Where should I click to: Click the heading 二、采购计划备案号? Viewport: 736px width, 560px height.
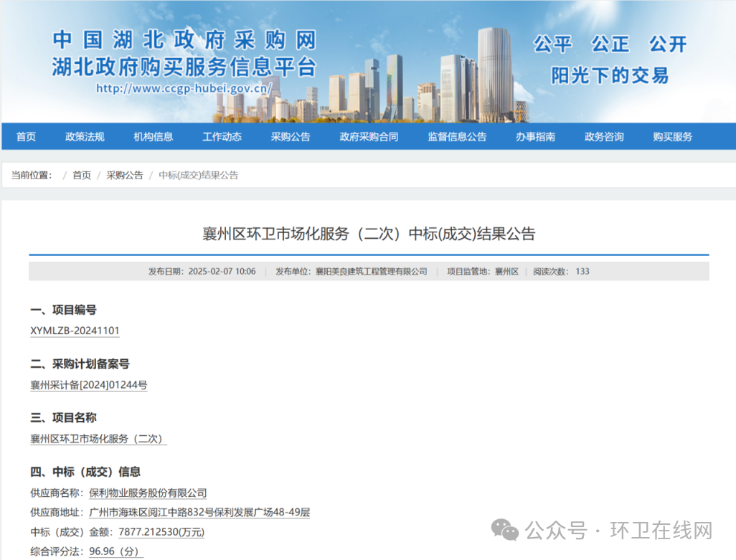pyautogui.click(x=80, y=364)
